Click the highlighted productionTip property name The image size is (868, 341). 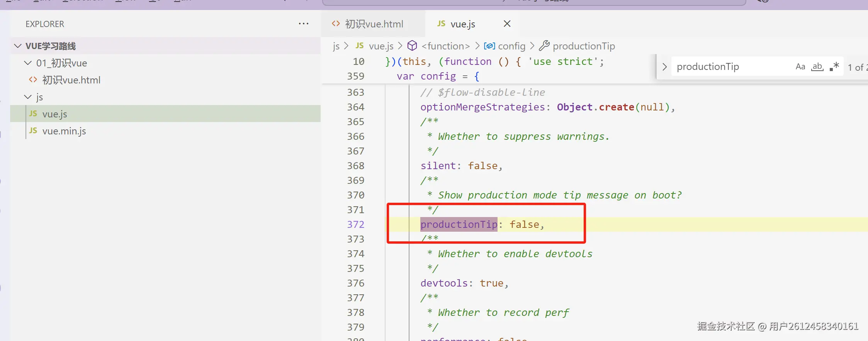coord(459,224)
